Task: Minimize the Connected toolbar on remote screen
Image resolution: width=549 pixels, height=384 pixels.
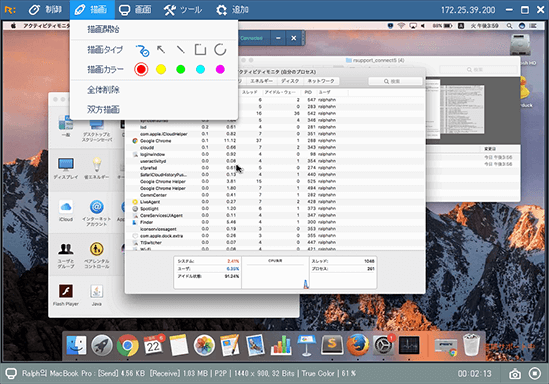Action: tap(278, 38)
